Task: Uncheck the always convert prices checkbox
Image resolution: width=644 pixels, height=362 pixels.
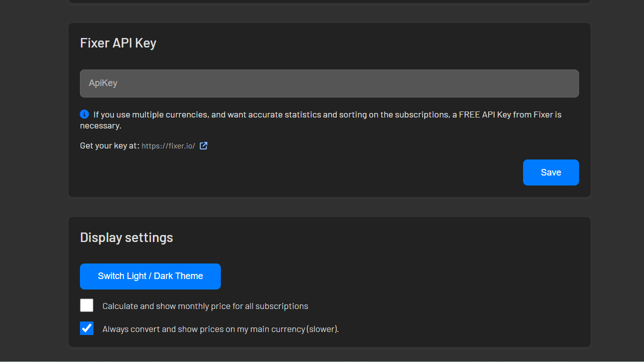Action: coord(87,328)
